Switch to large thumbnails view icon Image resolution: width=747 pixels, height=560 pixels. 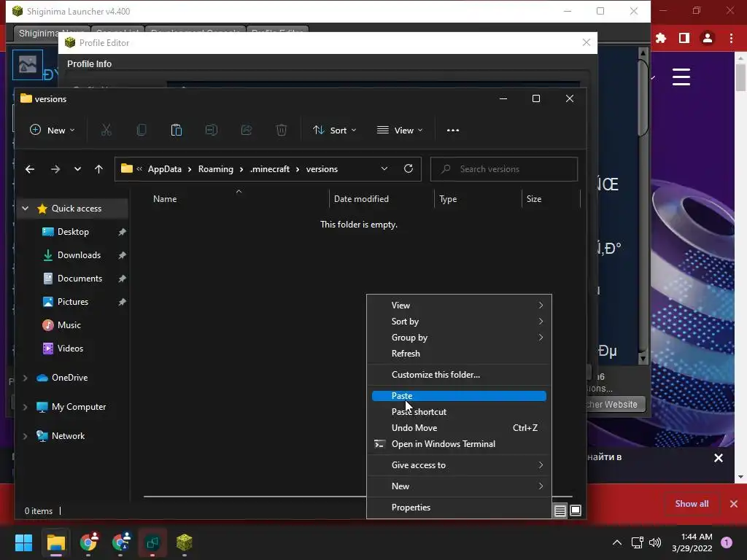pos(576,511)
